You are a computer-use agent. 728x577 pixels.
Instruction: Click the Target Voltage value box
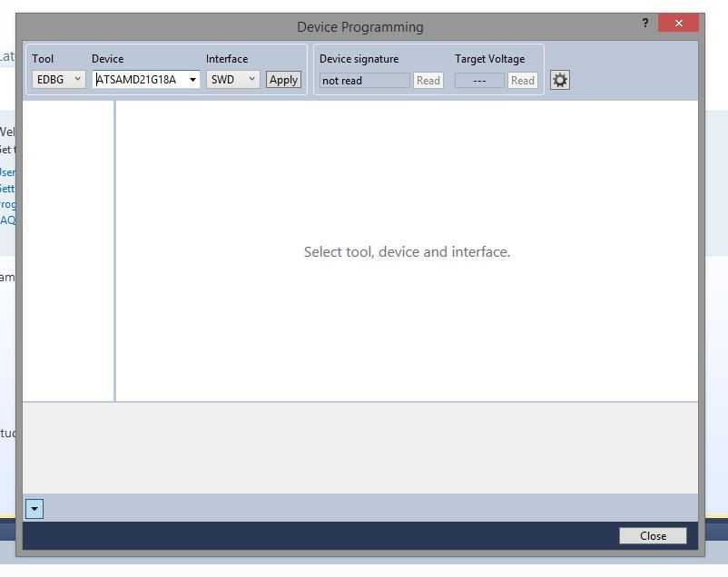coord(479,81)
